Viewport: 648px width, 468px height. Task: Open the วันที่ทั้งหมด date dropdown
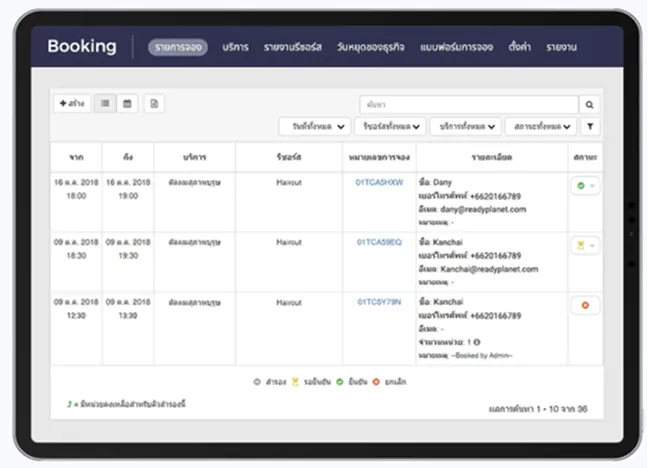(x=314, y=127)
